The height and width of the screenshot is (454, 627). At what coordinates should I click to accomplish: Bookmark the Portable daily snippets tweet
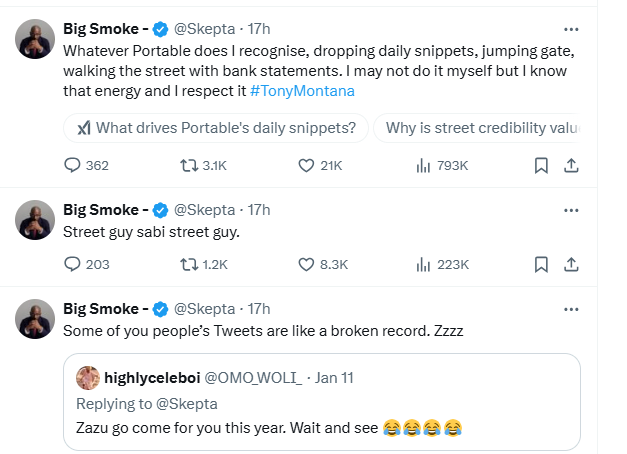tap(540, 165)
